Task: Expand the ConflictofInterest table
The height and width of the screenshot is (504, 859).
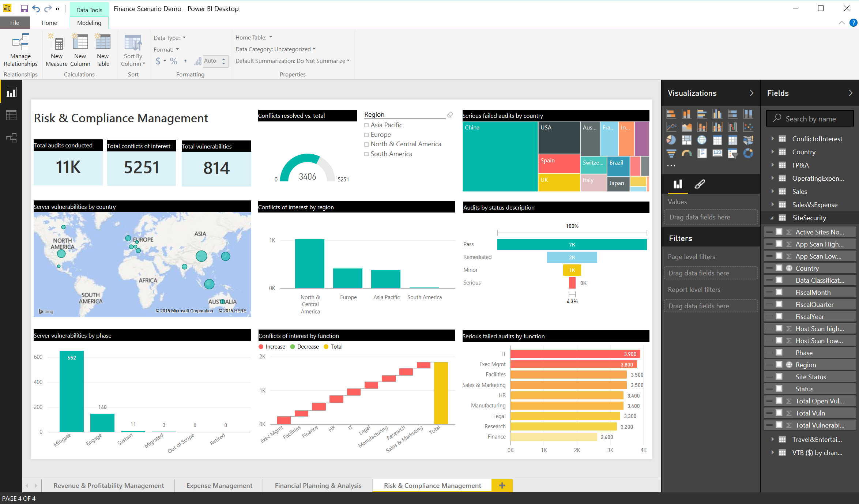Action: click(x=772, y=139)
